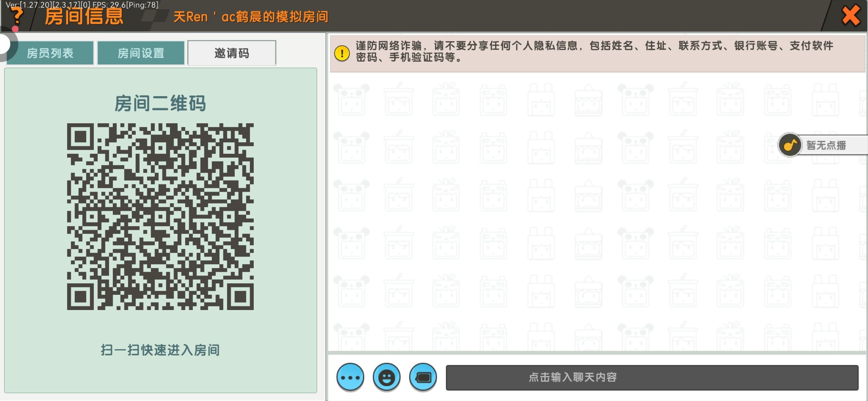Screen dimensions: 868x401
Task: Click the 房间信息 title header
Action: pyautogui.click(x=84, y=17)
